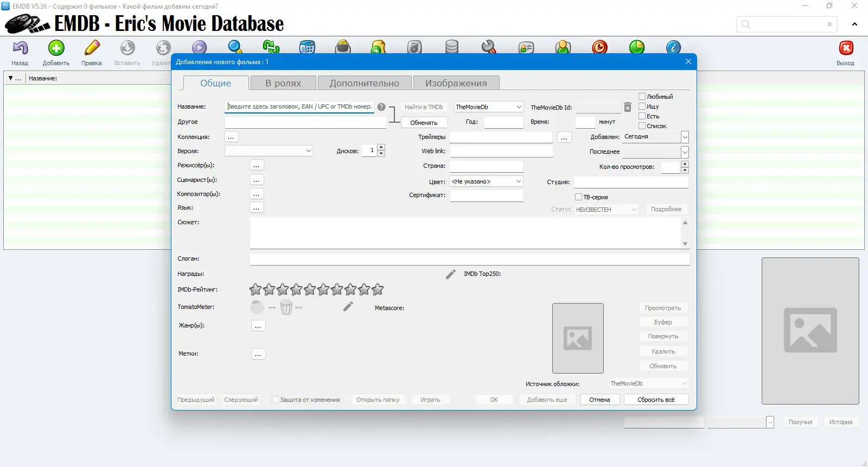Expand the Версия combo box
Viewport: 868px width, 467px height.
click(308, 151)
